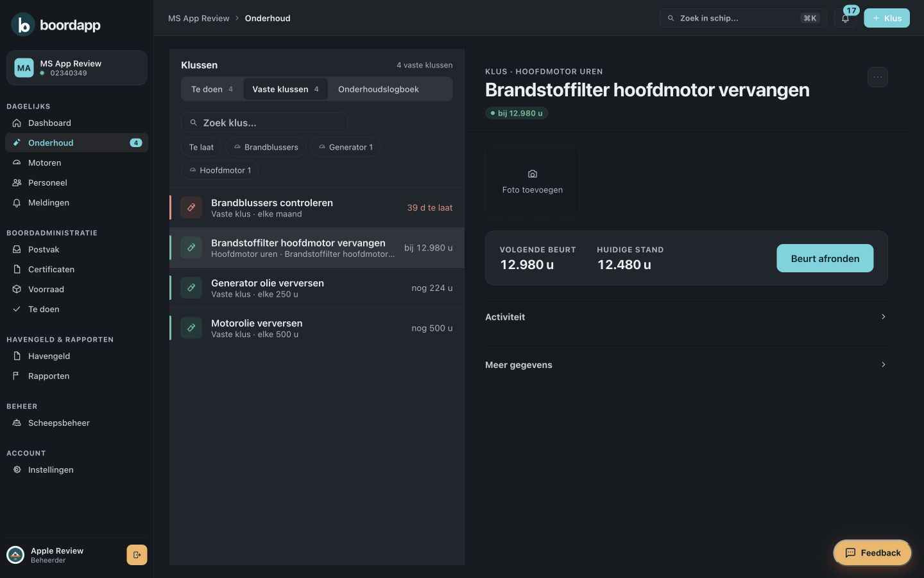Click the Instellingen gear icon
The image size is (924, 578).
click(17, 469)
